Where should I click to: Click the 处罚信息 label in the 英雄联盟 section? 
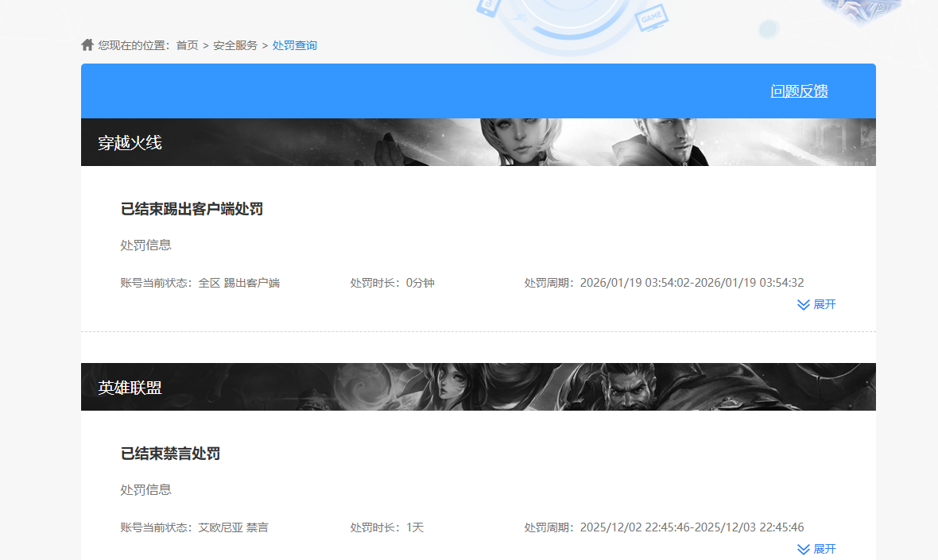coord(145,489)
